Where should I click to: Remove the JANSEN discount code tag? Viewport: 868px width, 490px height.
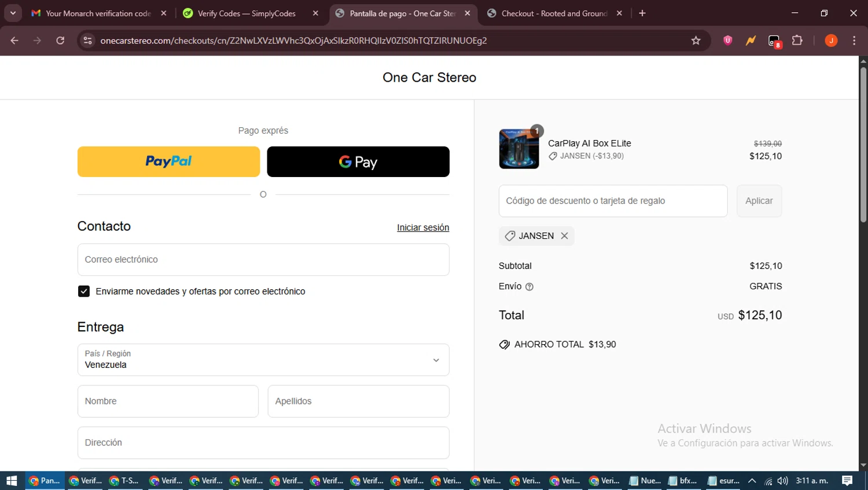[564, 235]
